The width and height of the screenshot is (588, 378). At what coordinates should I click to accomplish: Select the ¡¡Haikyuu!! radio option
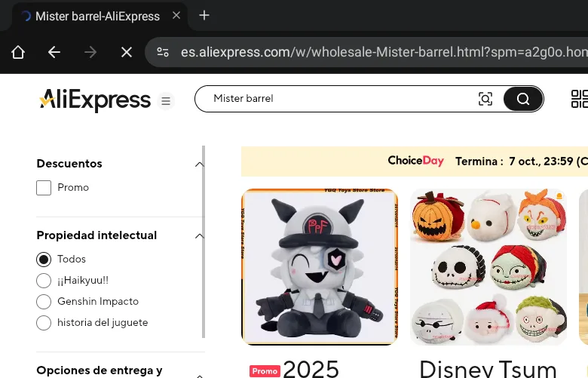point(44,281)
